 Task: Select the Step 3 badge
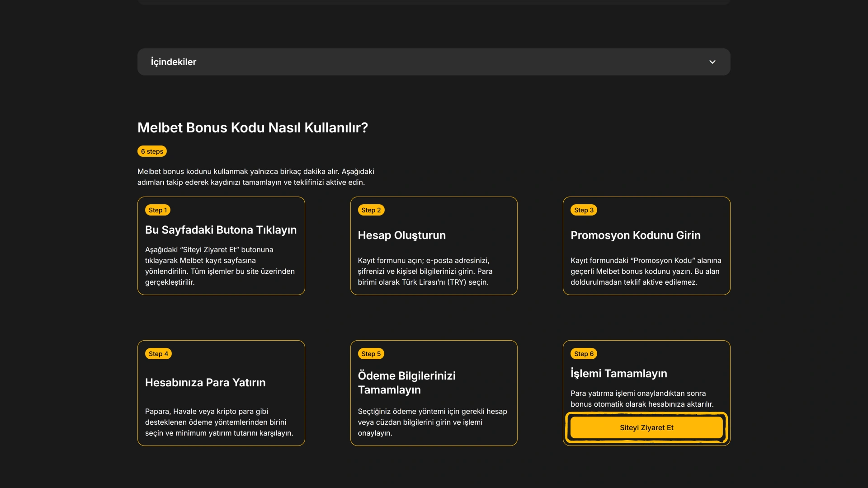pos(584,210)
